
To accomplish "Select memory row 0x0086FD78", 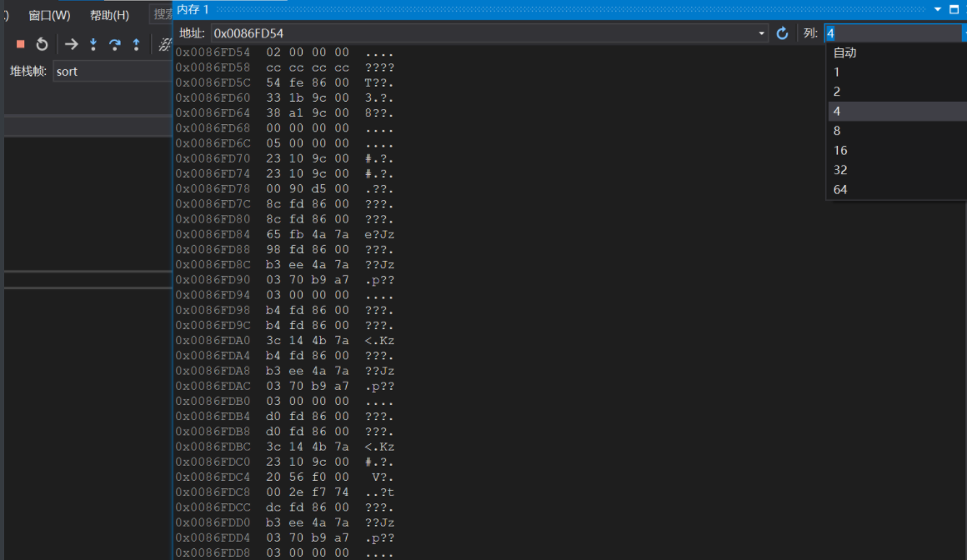I will coord(284,188).
